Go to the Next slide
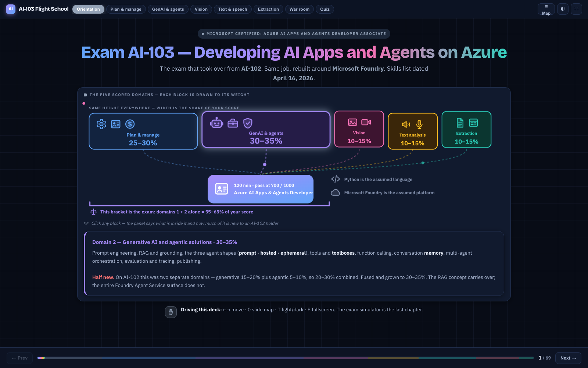The width and height of the screenshot is (588, 368). (x=568, y=358)
